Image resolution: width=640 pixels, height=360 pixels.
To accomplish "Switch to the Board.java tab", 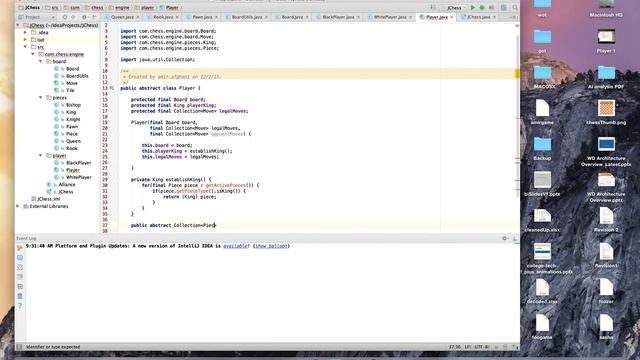I will 292,17.
